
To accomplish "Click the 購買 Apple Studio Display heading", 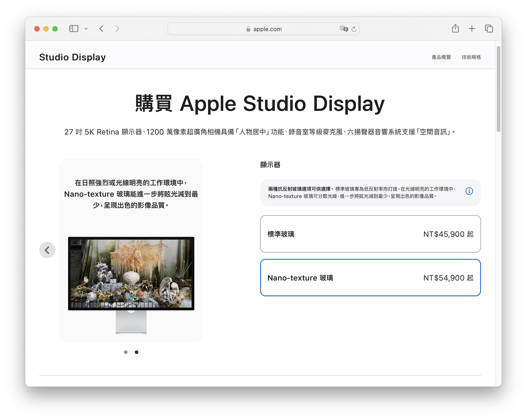I will coord(260,104).
